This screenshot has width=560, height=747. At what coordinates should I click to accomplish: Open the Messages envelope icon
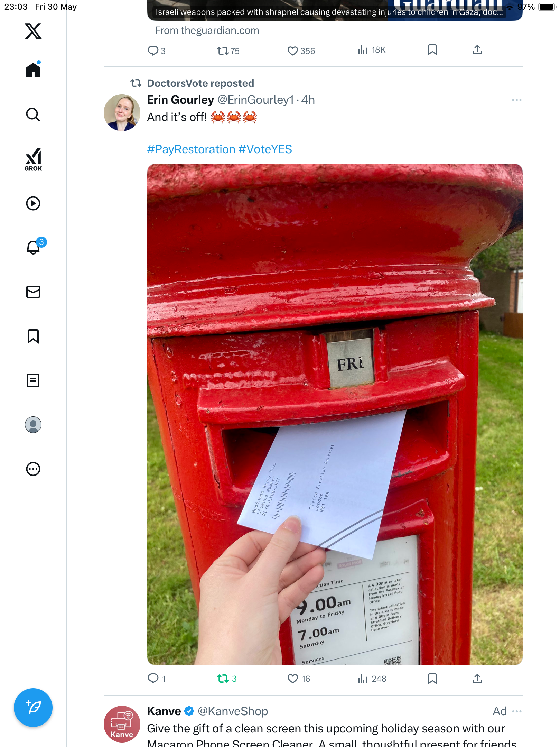point(33,292)
